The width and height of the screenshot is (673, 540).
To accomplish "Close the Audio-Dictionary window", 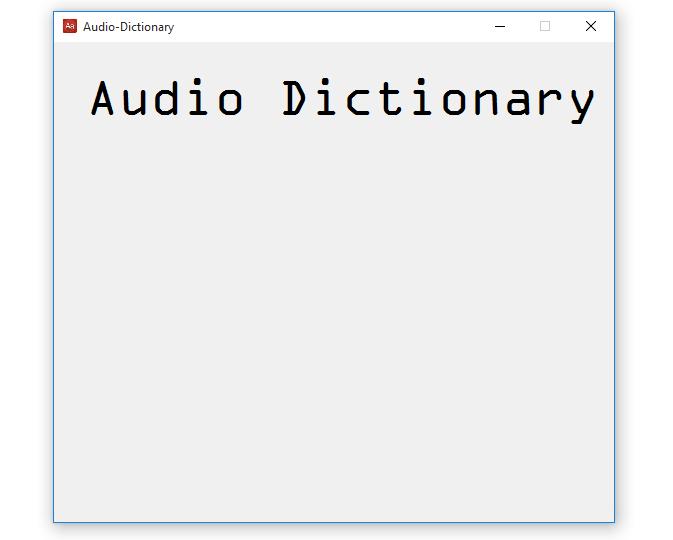I will [591, 27].
